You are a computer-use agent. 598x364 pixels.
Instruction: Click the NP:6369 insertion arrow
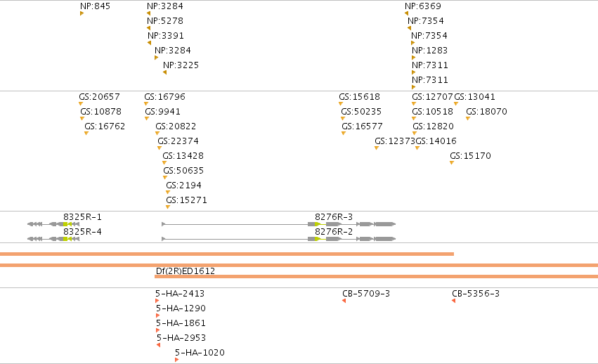click(x=407, y=14)
